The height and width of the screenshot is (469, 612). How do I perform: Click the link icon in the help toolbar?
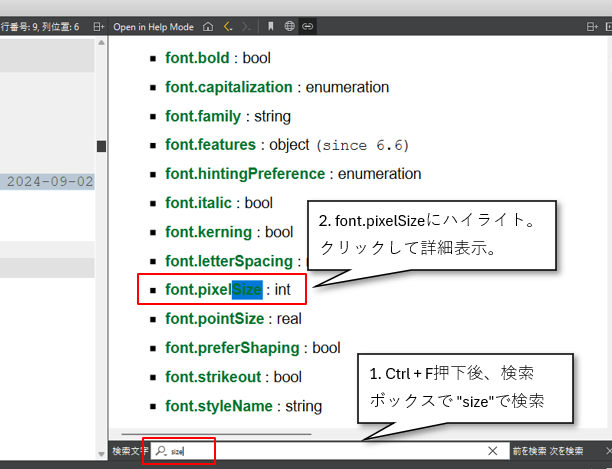(x=307, y=26)
